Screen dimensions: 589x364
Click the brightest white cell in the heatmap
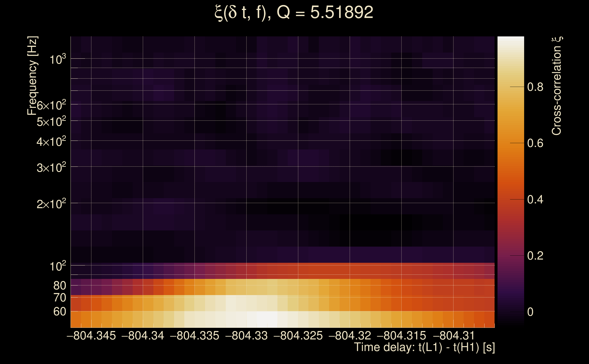[267, 319]
